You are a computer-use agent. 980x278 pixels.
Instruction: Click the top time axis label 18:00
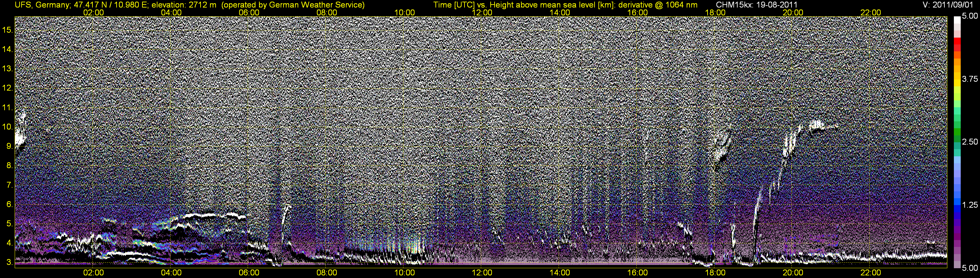point(715,12)
